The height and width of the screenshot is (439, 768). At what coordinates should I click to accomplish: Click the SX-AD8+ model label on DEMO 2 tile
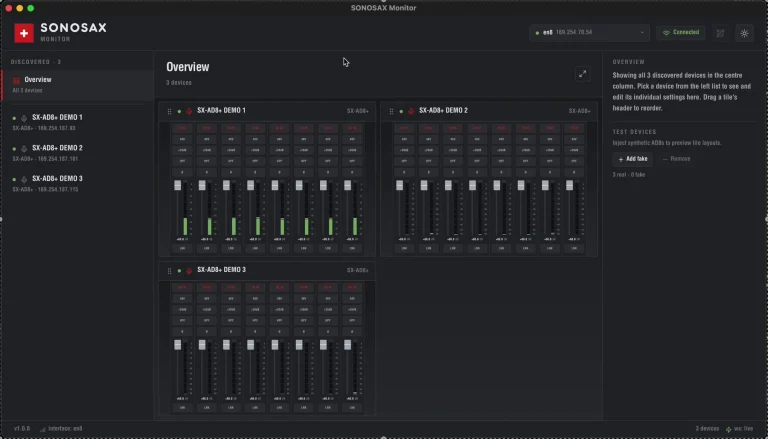(x=579, y=111)
